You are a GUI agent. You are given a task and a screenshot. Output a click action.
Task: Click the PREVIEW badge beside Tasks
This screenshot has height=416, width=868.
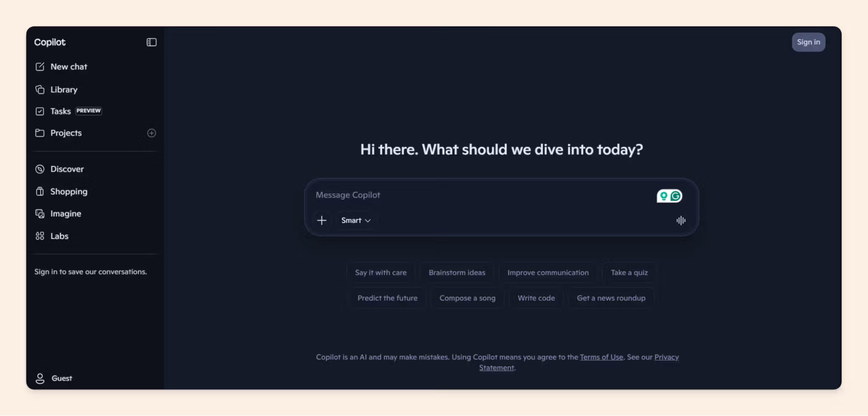click(x=89, y=111)
